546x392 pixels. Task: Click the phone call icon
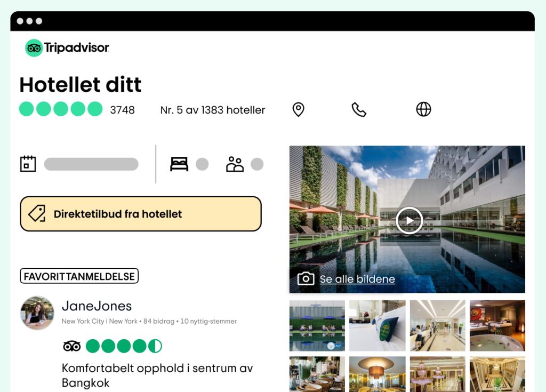click(x=359, y=109)
